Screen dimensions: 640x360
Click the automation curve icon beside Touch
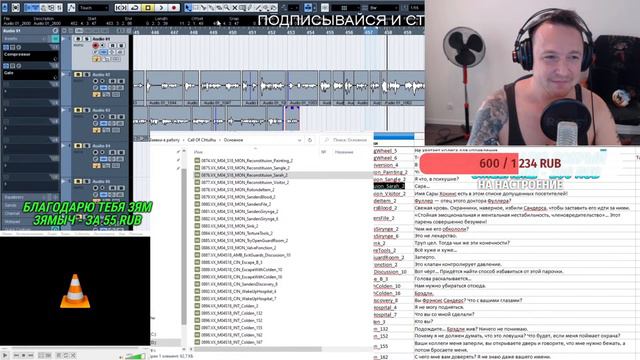click(x=71, y=7)
